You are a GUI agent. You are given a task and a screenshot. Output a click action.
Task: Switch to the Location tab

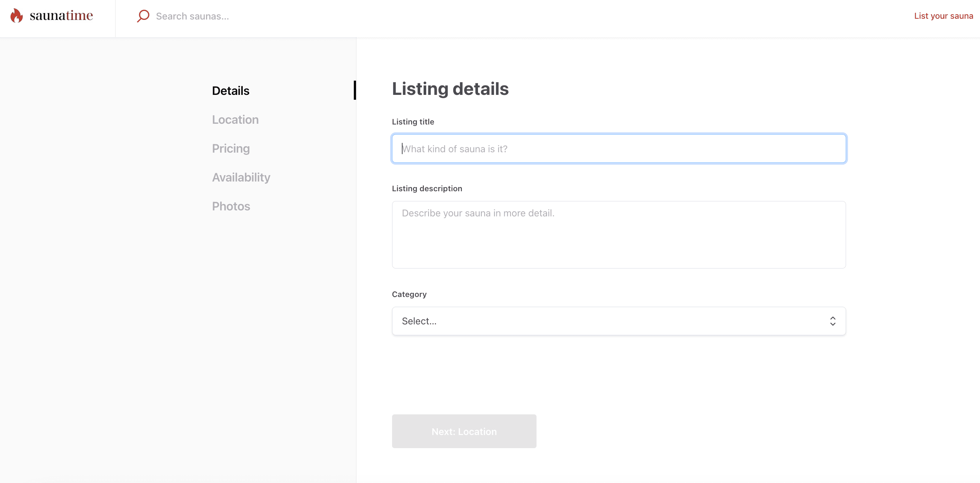(235, 120)
